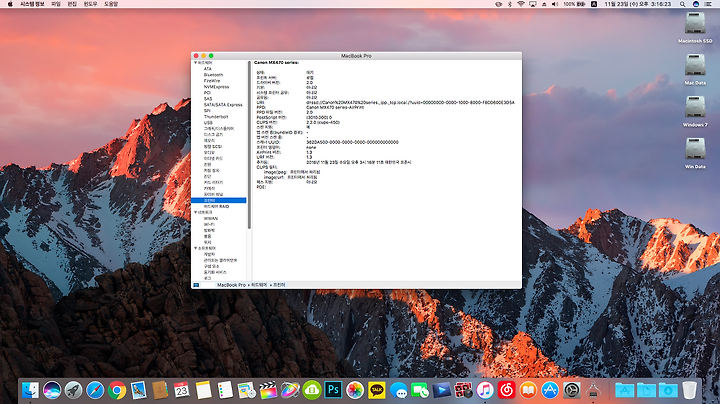Open the 편집 menu
This screenshot has height=404, width=720.
72,4
